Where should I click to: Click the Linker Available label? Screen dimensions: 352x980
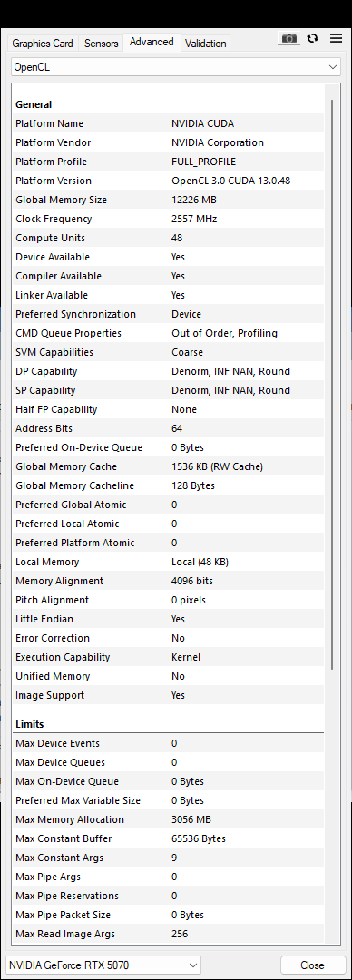click(52, 295)
